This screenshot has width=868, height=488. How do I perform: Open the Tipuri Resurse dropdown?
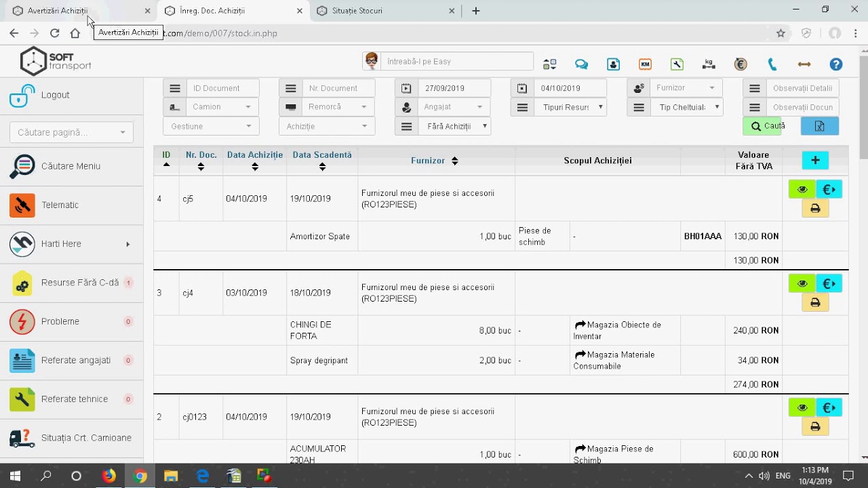click(x=570, y=107)
